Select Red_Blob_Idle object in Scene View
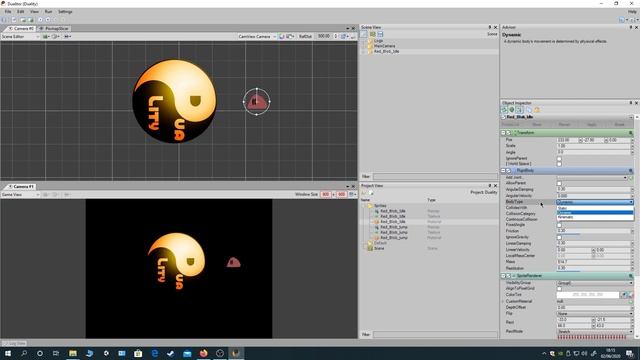The width and height of the screenshot is (640, 360). 386,51
